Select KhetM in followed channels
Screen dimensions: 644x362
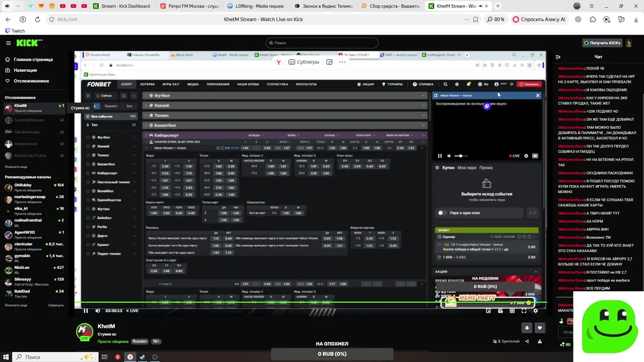(34, 108)
